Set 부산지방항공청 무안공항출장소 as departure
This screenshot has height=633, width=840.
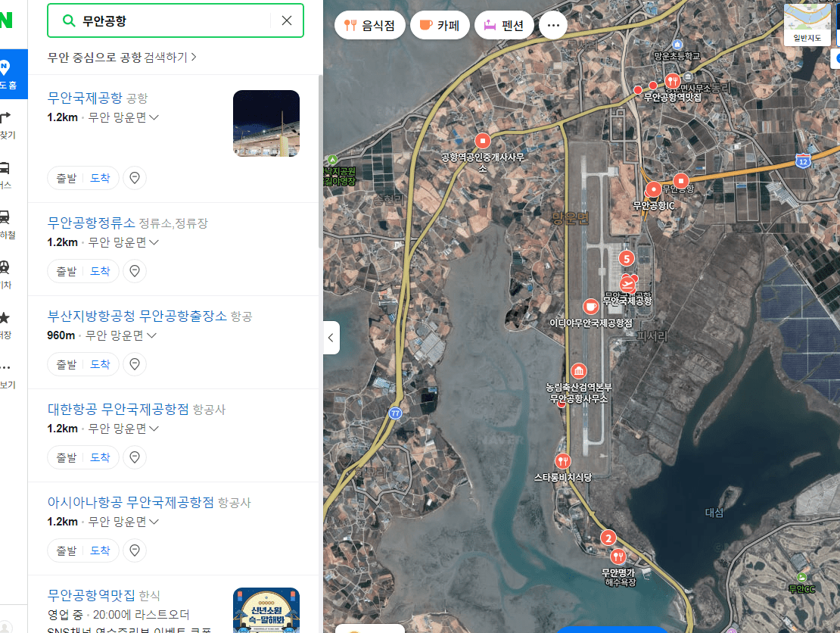[67, 364]
